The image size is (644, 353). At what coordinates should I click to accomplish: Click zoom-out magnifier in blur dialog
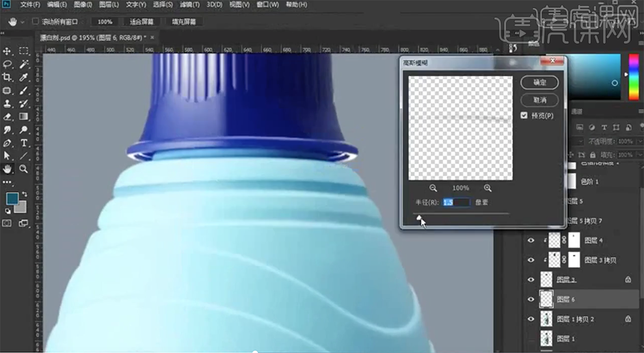[x=433, y=188]
